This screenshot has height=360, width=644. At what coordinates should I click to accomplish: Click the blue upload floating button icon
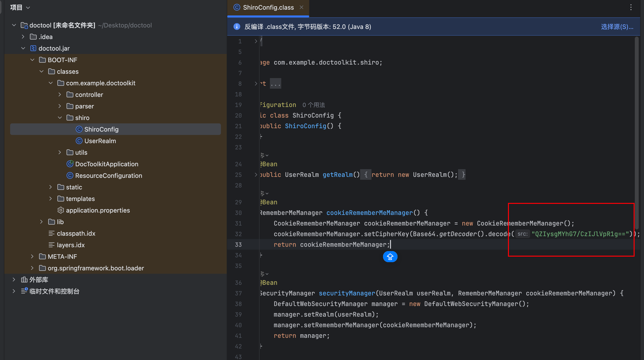[390, 257]
